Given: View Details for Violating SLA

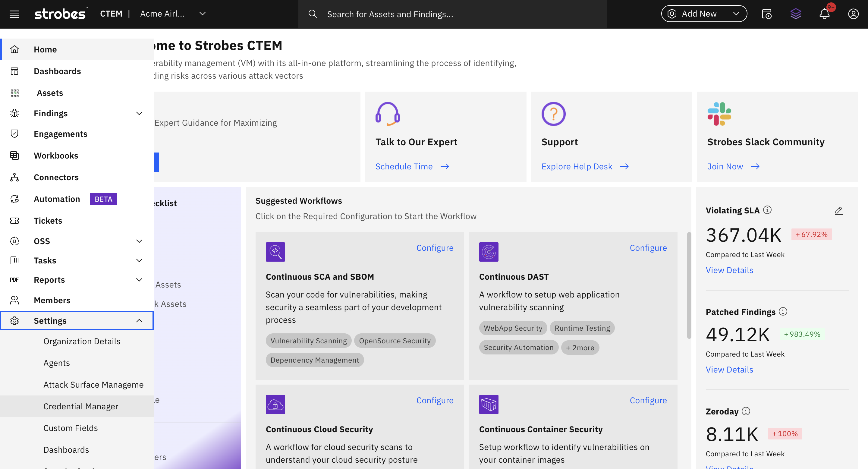Looking at the screenshot, I should pyautogui.click(x=729, y=270).
